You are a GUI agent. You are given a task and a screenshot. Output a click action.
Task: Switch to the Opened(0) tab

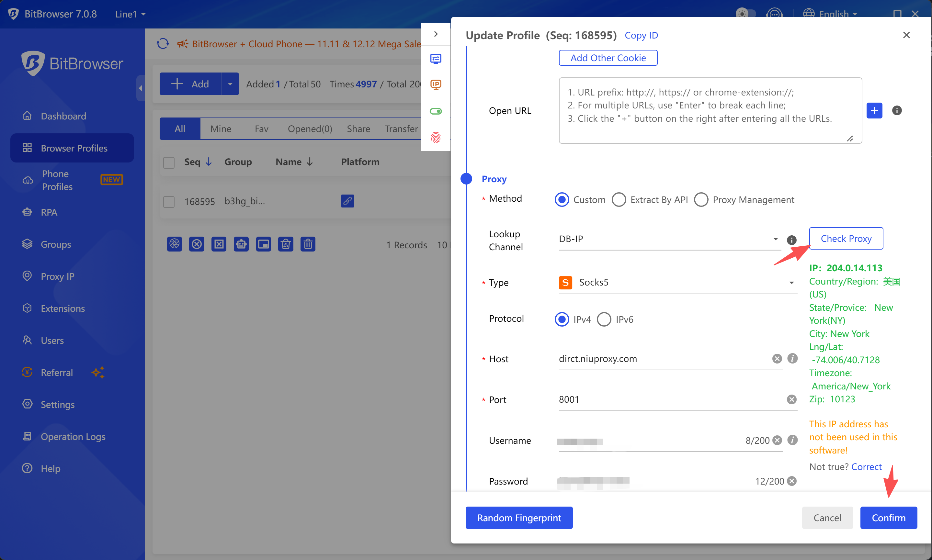[x=310, y=129]
